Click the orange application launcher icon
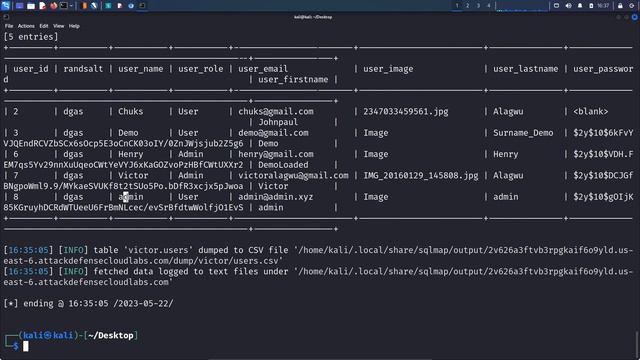This screenshot has height=360, width=640. click(x=84, y=6)
